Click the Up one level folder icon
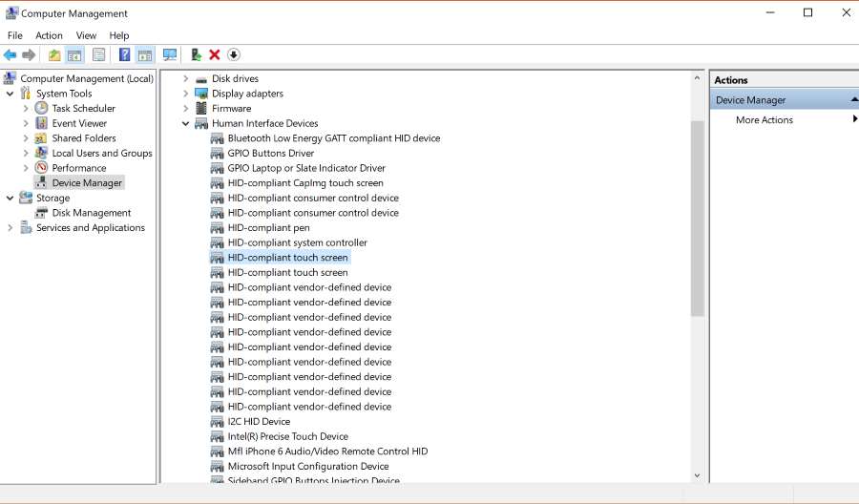This screenshot has height=504, width=859. pyautogui.click(x=54, y=54)
